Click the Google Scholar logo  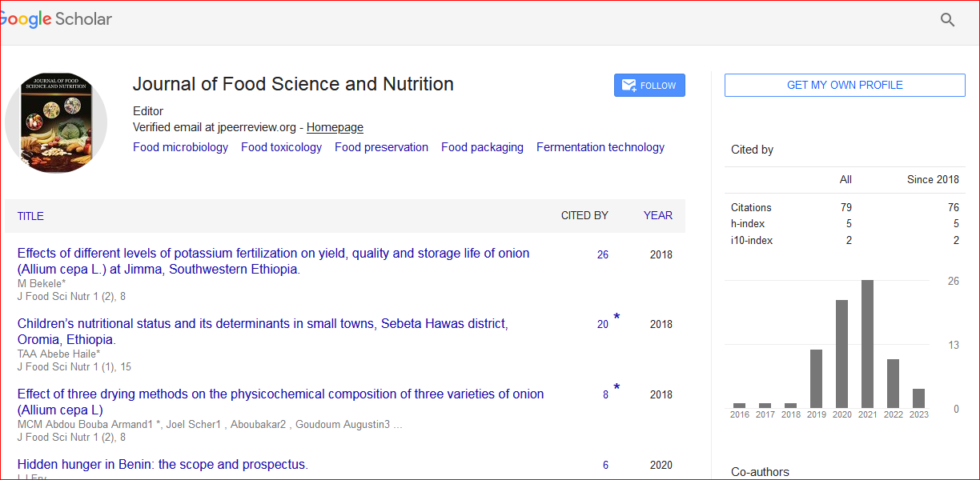tap(56, 20)
